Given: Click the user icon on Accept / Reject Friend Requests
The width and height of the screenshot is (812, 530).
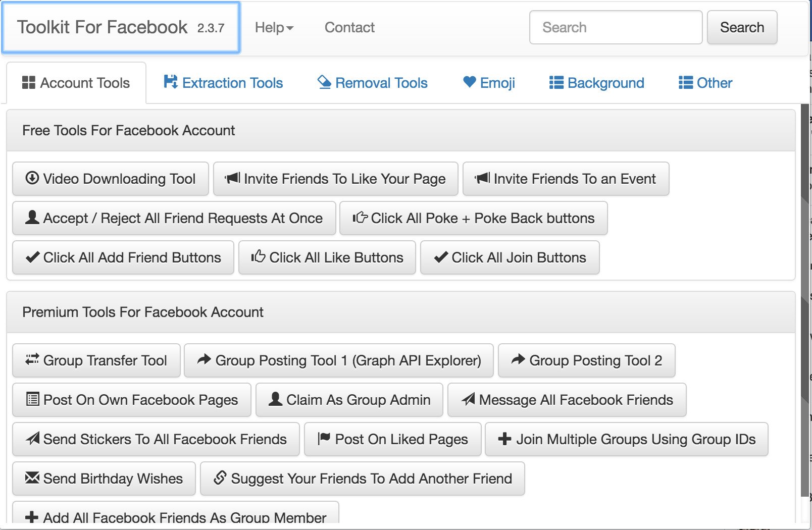Looking at the screenshot, I should tap(32, 218).
